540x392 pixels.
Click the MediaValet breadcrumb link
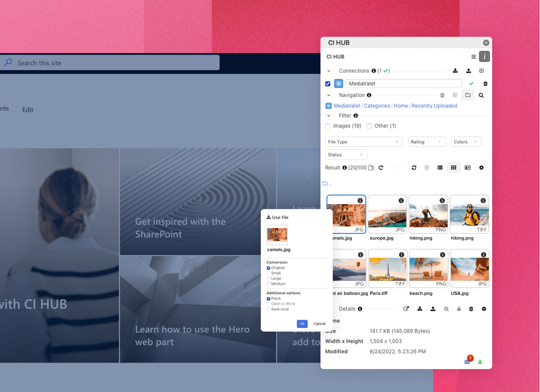click(x=347, y=106)
